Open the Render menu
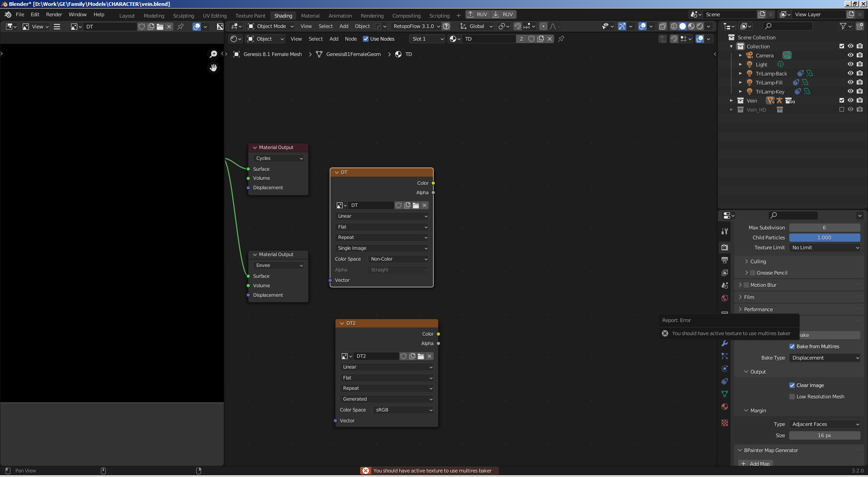This screenshot has height=477, width=868. point(54,14)
